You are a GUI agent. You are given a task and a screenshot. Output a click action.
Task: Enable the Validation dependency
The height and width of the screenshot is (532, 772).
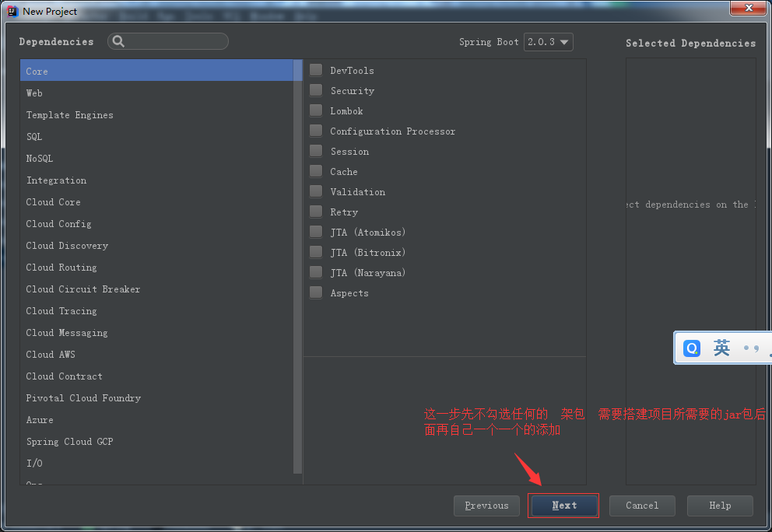click(316, 191)
